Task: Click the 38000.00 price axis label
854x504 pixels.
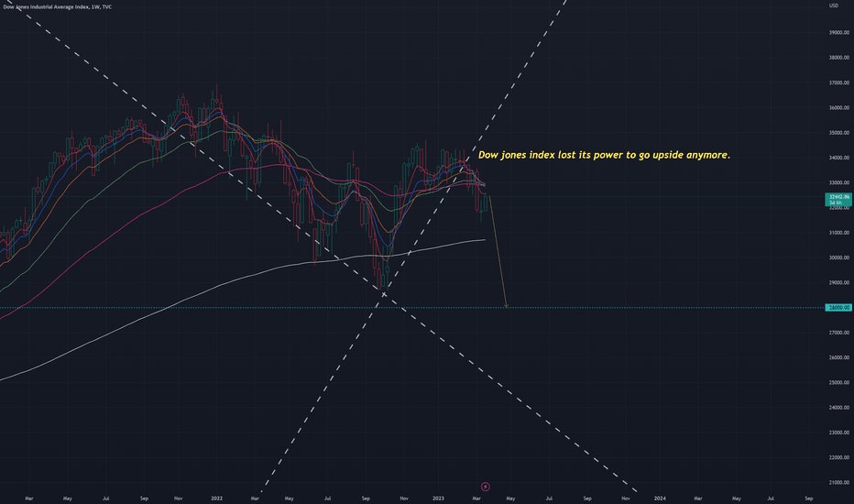Action: point(838,57)
